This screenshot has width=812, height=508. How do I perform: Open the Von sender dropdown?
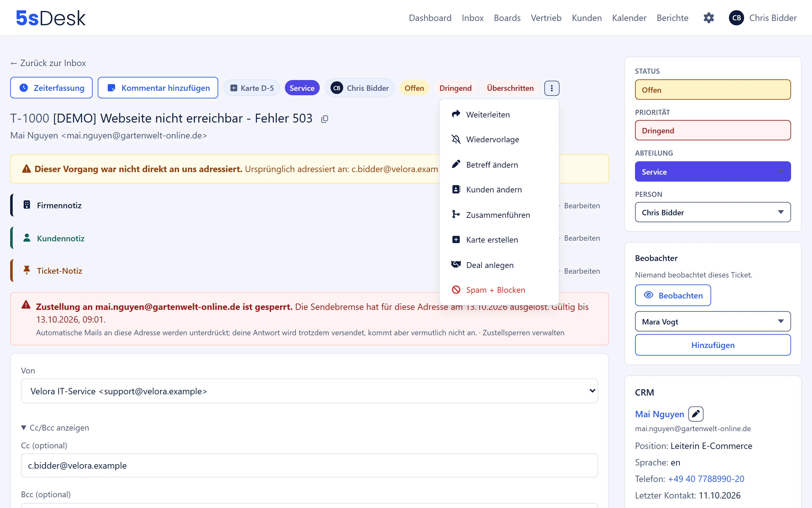[x=309, y=391]
